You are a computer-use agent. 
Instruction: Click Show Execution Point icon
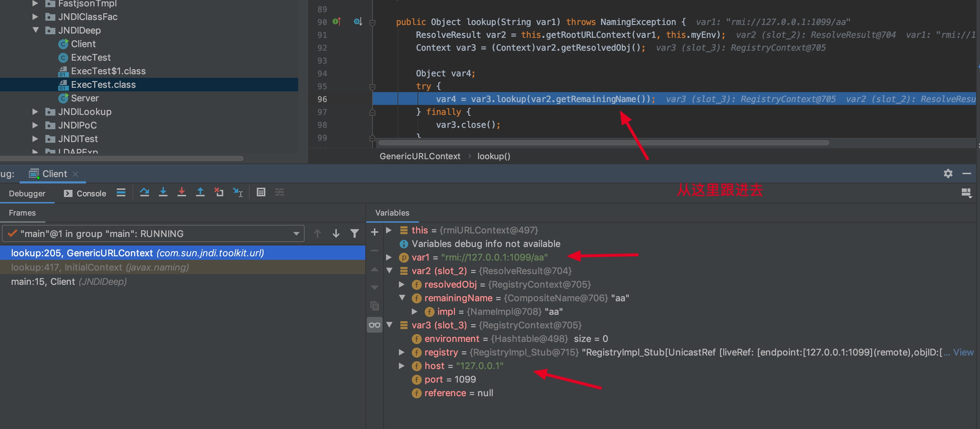tap(121, 192)
